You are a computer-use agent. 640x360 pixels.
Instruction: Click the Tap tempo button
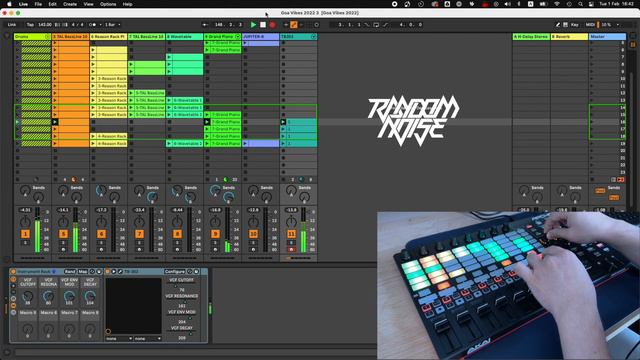(x=30, y=25)
